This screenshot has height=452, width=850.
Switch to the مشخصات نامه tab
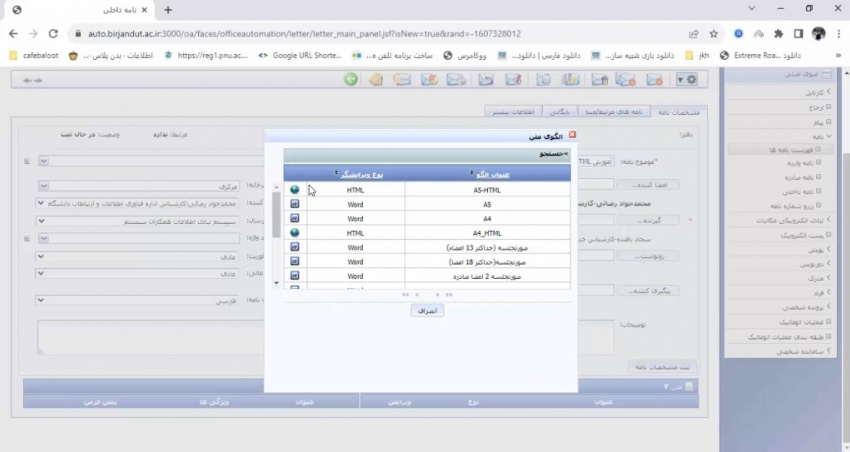(x=679, y=112)
